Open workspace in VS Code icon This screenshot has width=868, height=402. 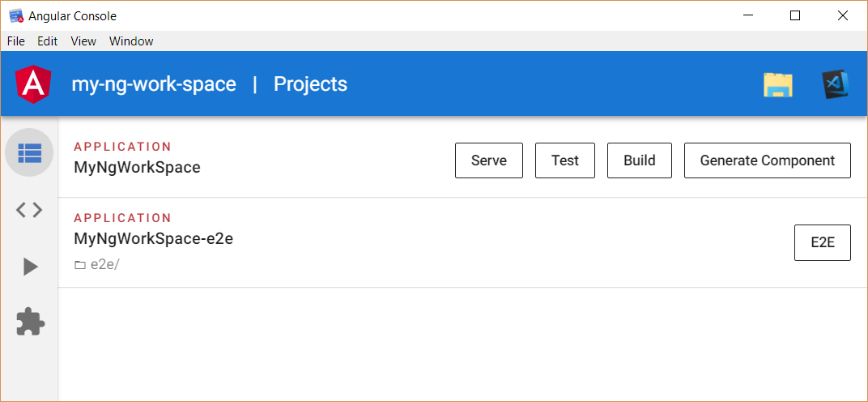(x=836, y=85)
